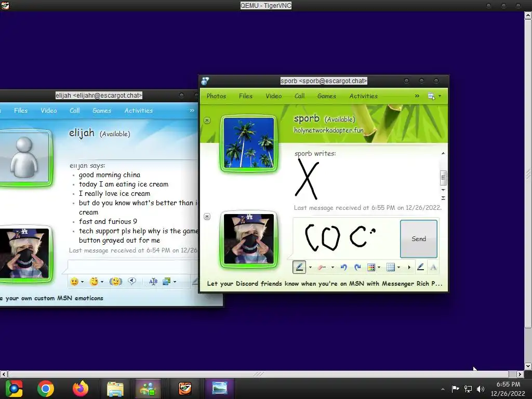
Task: Click the voice clip icon in elijah window
Action: (132, 282)
